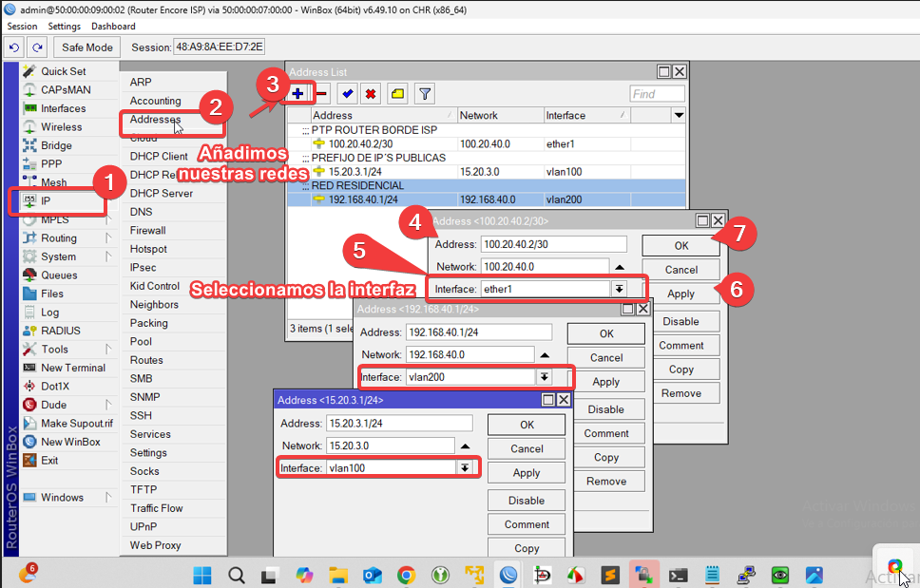This screenshot has width=920, height=588.
Task: Click the yellow Comment note icon
Action: pos(397,94)
